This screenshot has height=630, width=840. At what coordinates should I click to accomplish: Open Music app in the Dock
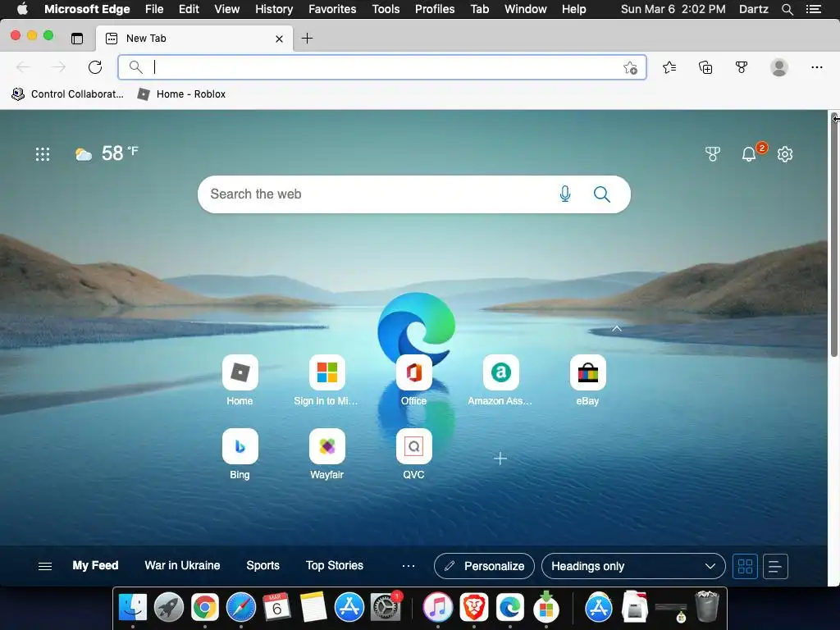tap(438, 607)
